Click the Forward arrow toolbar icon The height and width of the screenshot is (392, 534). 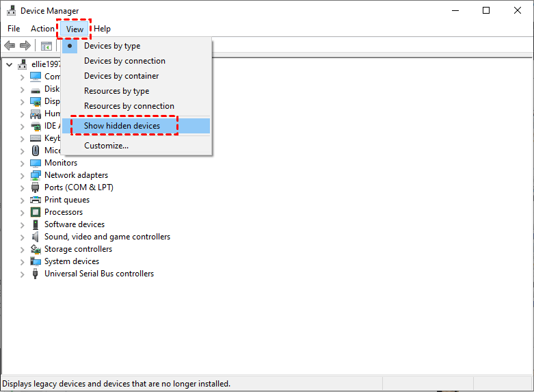pos(25,45)
